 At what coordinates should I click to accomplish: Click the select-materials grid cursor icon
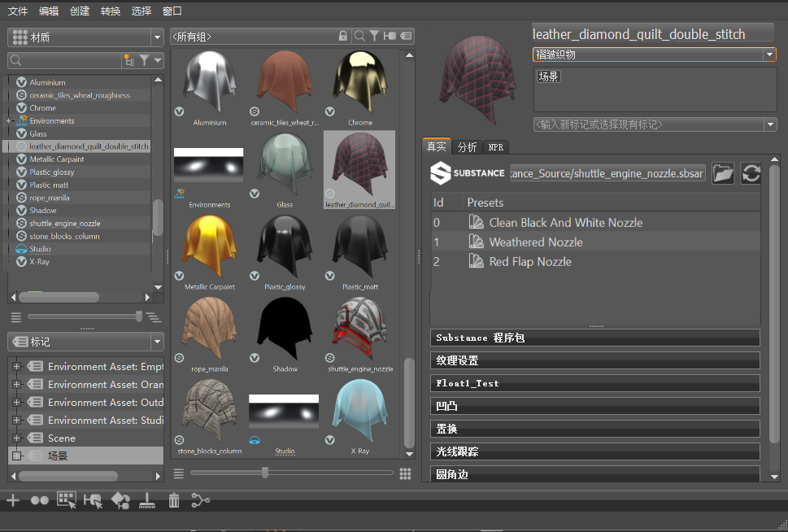(67, 500)
